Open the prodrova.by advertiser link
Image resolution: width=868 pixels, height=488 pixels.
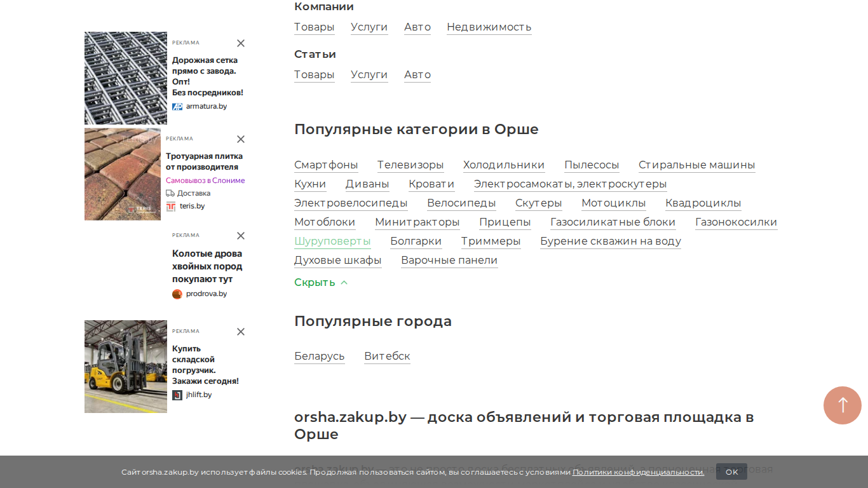pos(207,294)
